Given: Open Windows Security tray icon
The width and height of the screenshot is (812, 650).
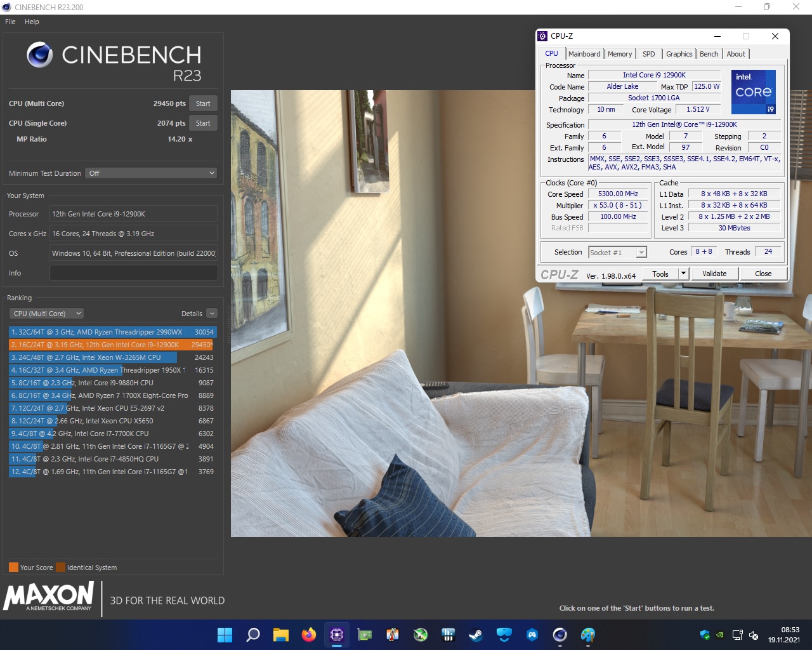Looking at the screenshot, I should 704,635.
